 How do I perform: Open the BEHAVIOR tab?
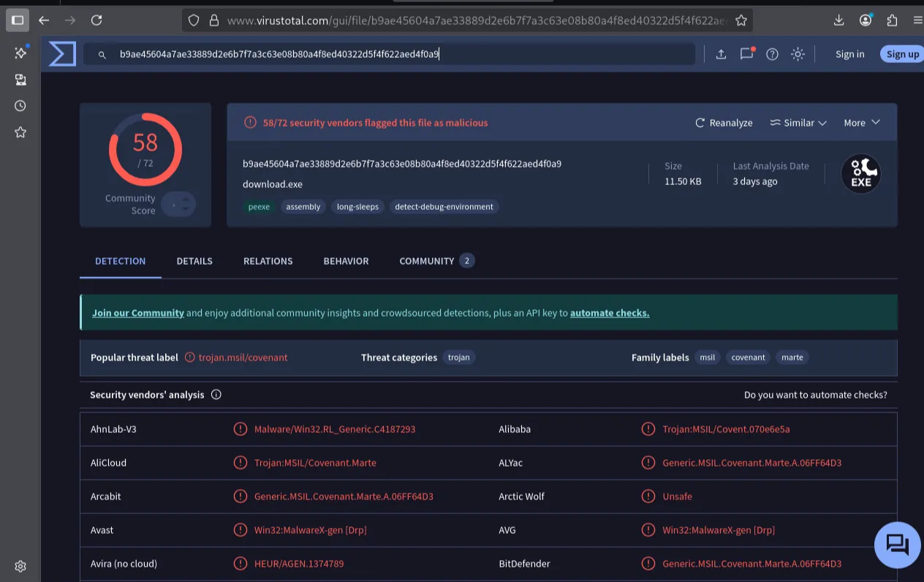click(346, 261)
